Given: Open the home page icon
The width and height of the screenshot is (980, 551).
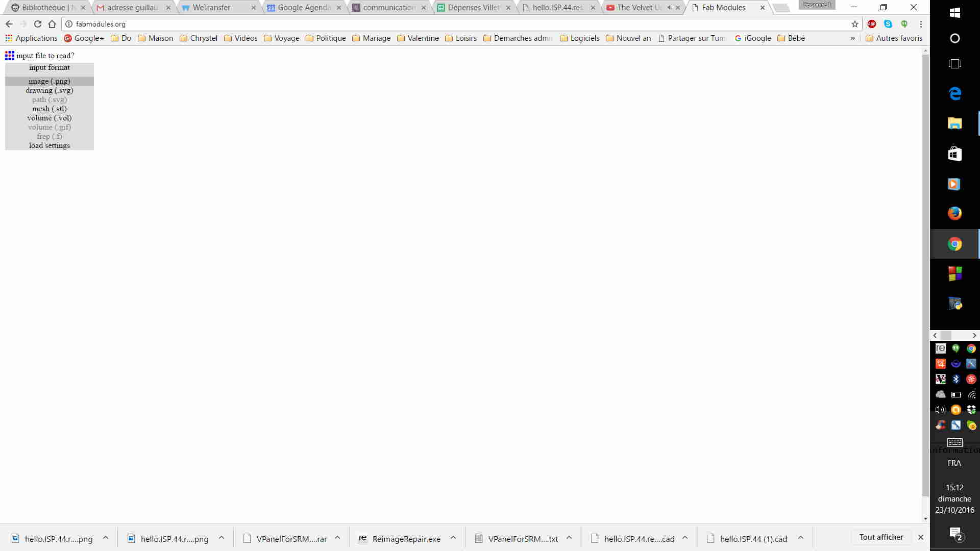Looking at the screenshot, I should tap(52, 24).
